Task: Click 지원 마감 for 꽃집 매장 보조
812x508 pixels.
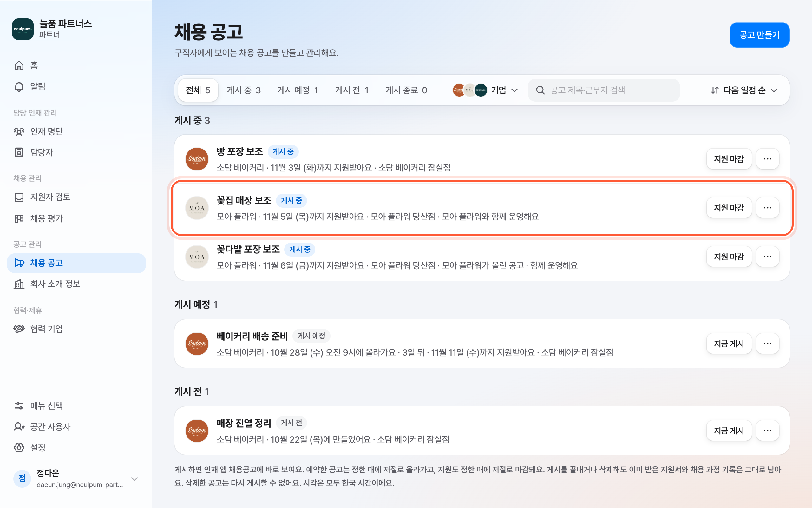Action: coord(729,208)
